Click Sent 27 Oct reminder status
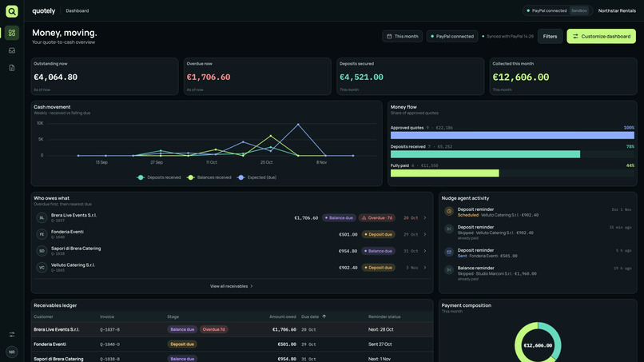This screenshot has height=362, width=644. (x=380, y=344)
